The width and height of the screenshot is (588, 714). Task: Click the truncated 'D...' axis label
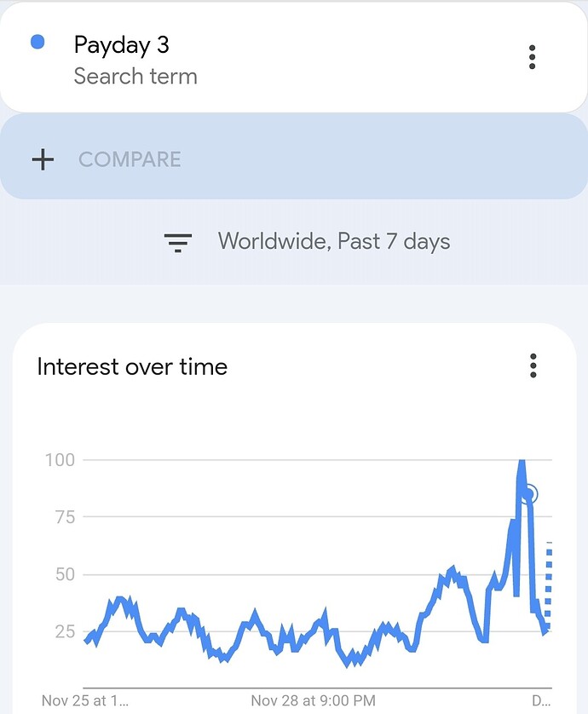pyautogui.click(x=541, y=700)
